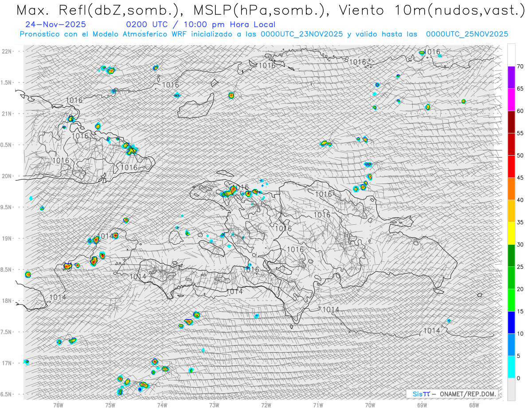The image size is (532, 411).
Task: Click the colorbar label "25"
Action: point(520,267)
